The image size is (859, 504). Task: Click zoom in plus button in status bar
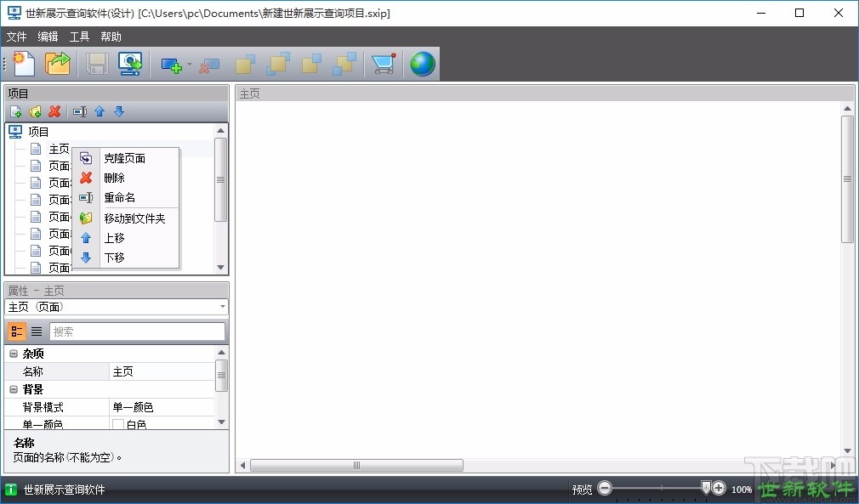pyautogui.click(x=719, y=488)
